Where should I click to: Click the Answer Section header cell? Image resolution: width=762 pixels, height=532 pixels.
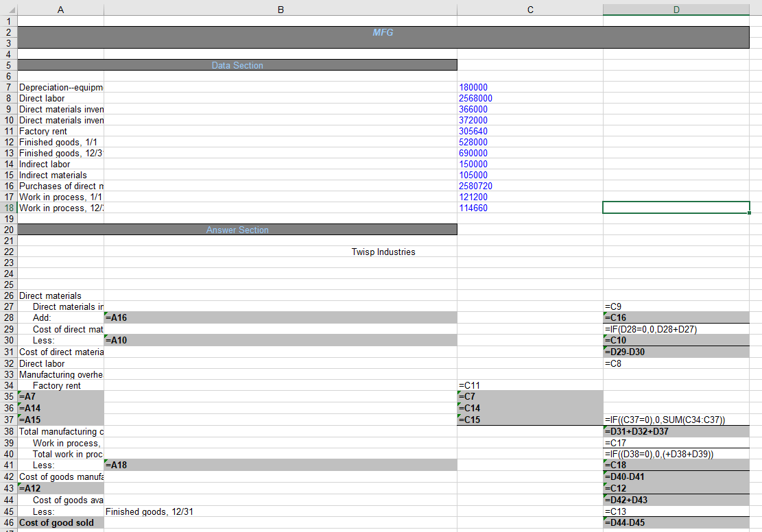coord(237,230)
